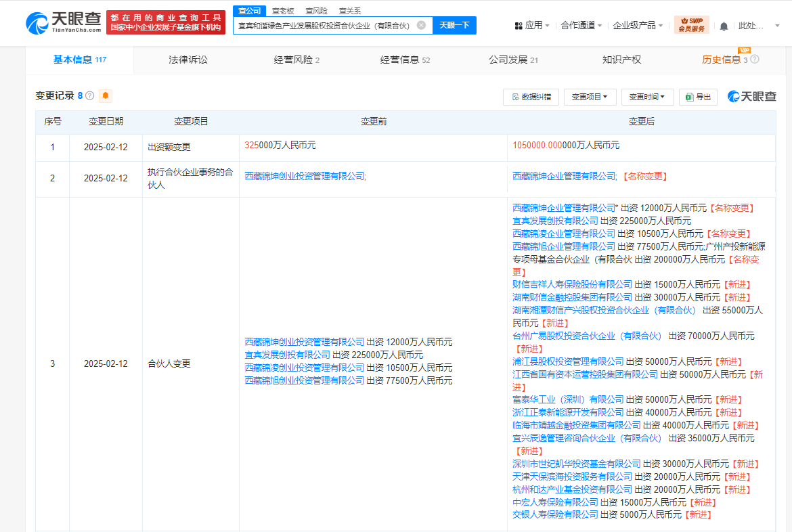Open 宜兴辰逸管理咨询合伙企业 link
Viewport: 792px width, 532px height.
pyautogui.click(x=587, y=438)
